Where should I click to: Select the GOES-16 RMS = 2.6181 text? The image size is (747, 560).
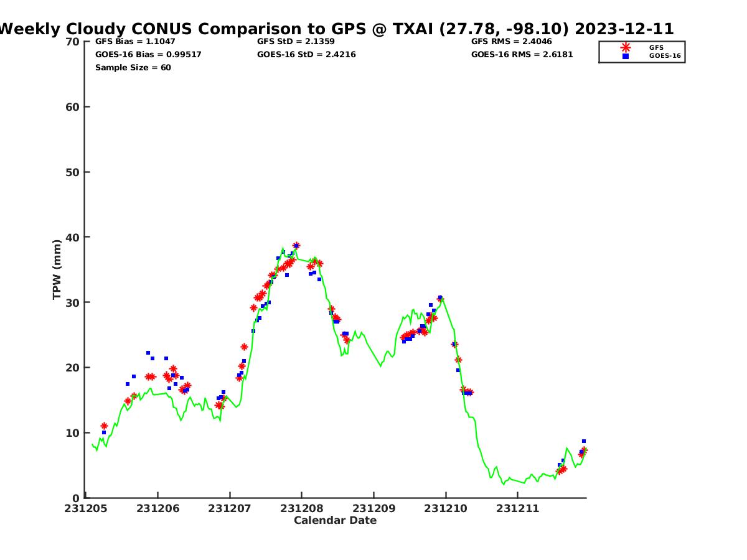[522, 55]
